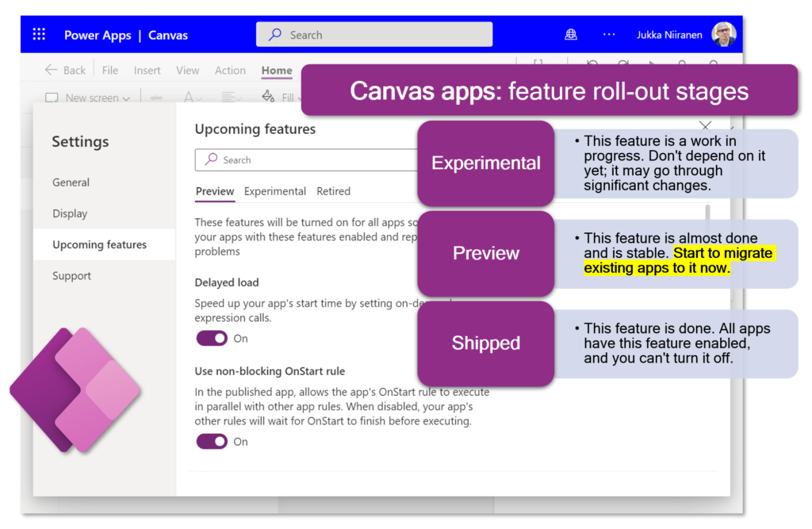Click the user name Jukka Niiranen
Image resolution: width=812 pixels, height=529 pixels.
[x=669, y=35]
